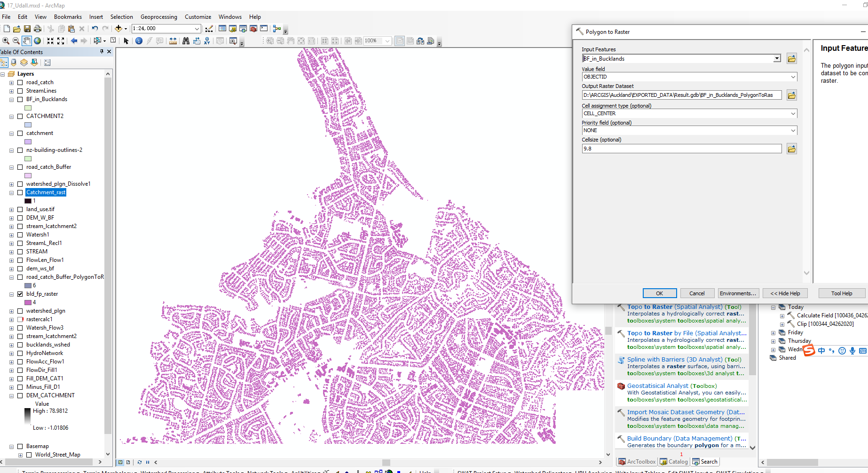Check the land_use.tif layer

click(20, 209)
